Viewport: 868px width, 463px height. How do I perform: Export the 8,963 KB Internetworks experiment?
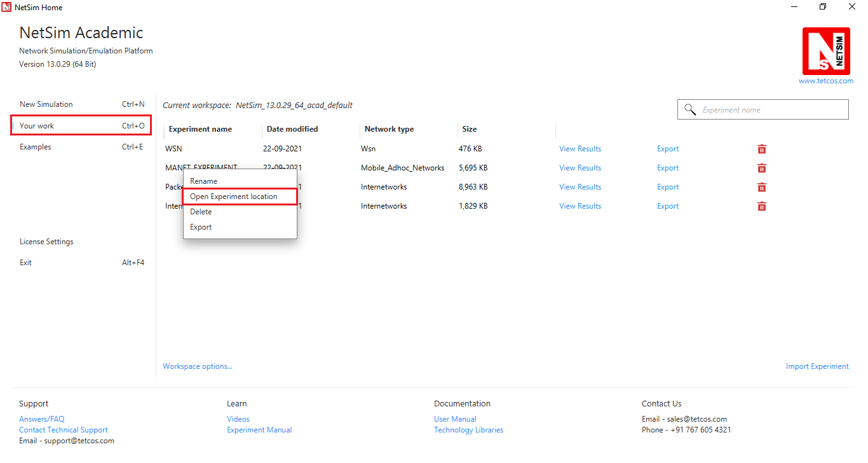pyautogui.click(x=668, y=187)
